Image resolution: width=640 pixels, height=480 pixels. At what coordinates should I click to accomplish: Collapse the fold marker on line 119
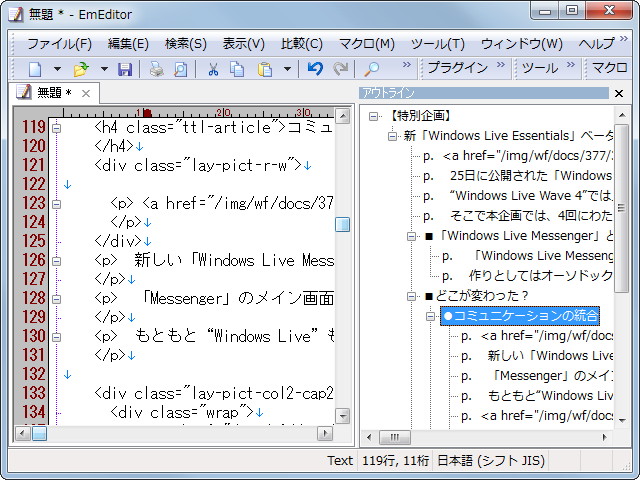tap(57, 128)
